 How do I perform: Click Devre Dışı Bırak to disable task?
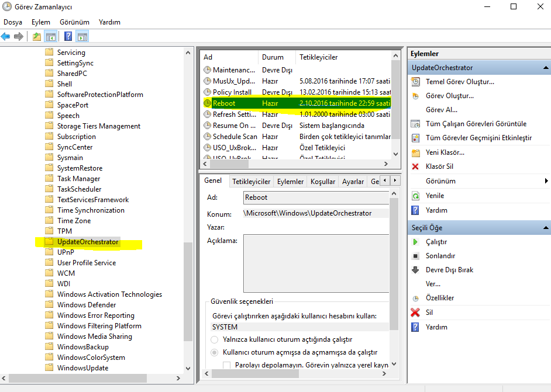(449, 270)
